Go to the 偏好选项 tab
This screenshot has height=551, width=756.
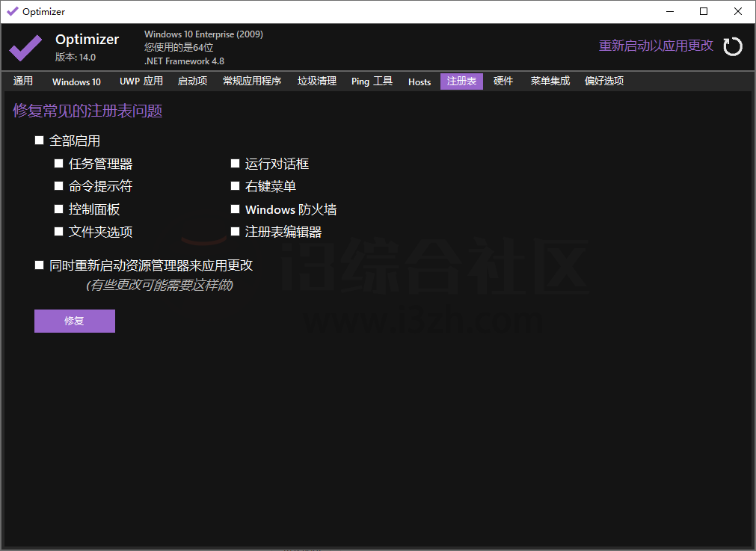[x=604, y=81]
